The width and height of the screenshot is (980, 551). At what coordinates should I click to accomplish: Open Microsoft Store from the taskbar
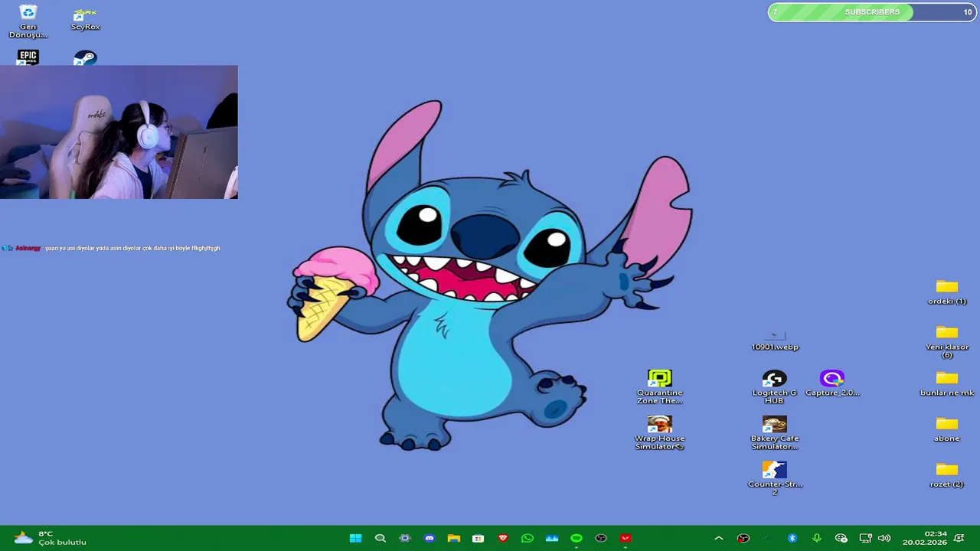(479, 538)
